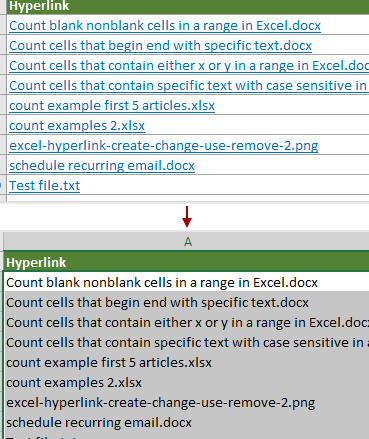Open the 'count examples 2.xlsx' hyperlink

point(77,126)
